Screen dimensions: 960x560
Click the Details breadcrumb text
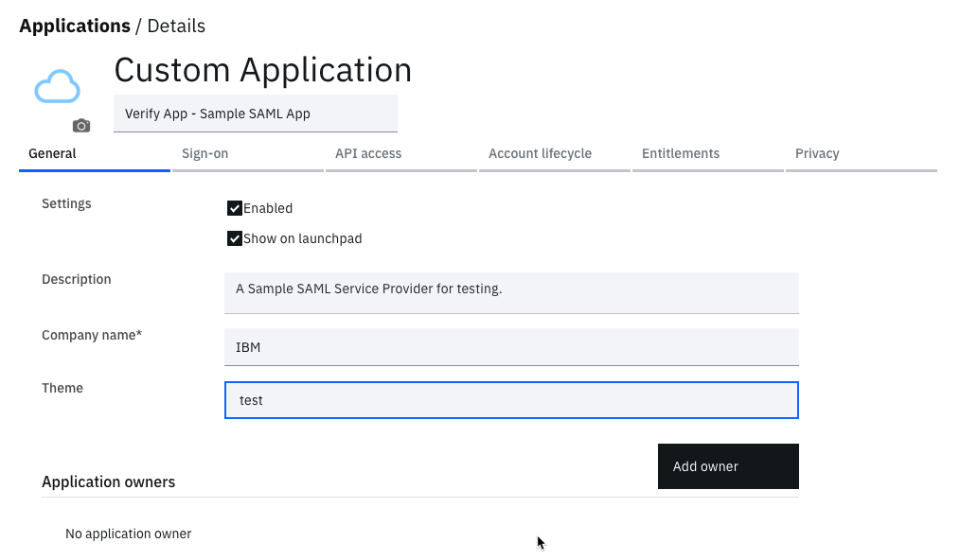coord(176,26)
